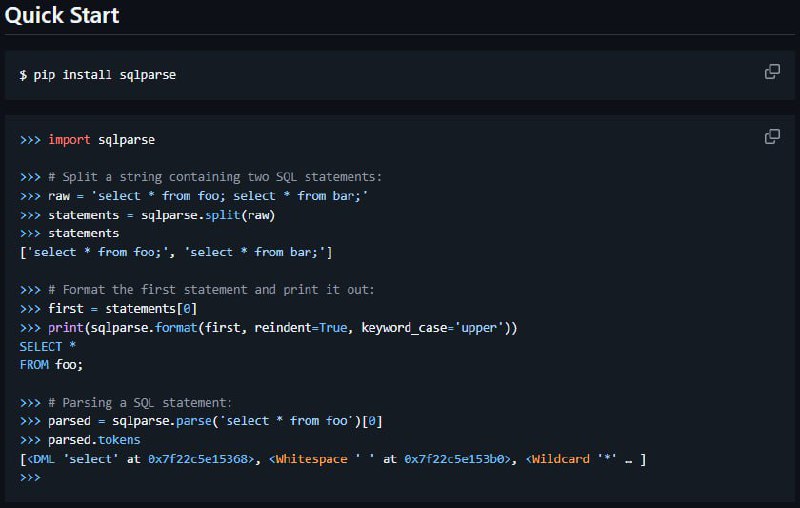This screenshot has height=508, width=800.
Task: Click the SELECT * output line
Action: [x=47, y=346]
